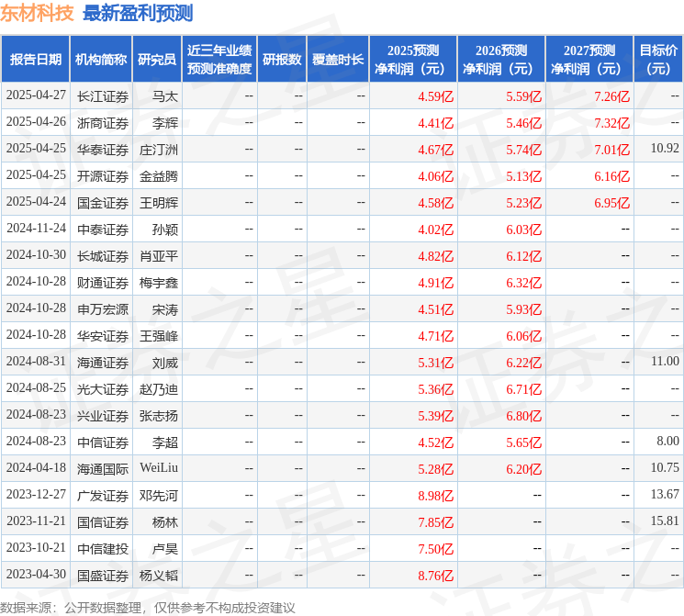Select the 华泰证券 institution cell
684x616 pixels.
(x=103, y=150)
